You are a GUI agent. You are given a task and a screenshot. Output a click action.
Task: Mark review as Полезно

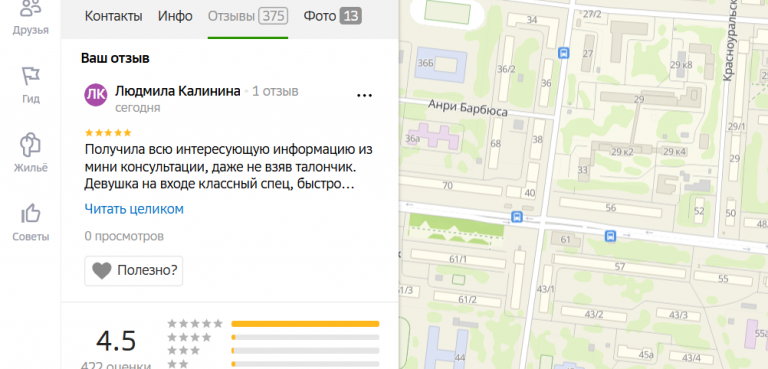[134, 271]
